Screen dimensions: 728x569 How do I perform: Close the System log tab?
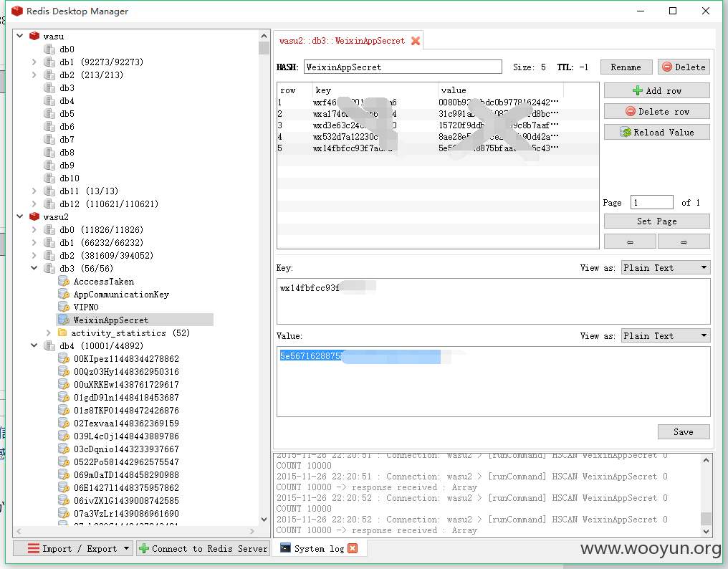353,548
